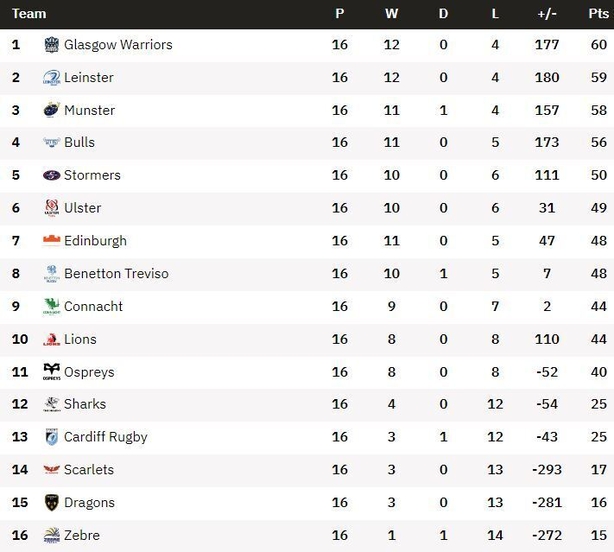Click the Cardiff Rugby crest
Viewport: 614px width, 552px height.
pyautogui.click(x=51, y=437)
